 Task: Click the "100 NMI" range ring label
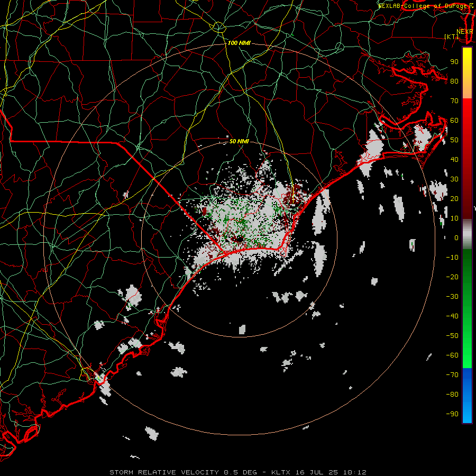click(x=239, y=43)
